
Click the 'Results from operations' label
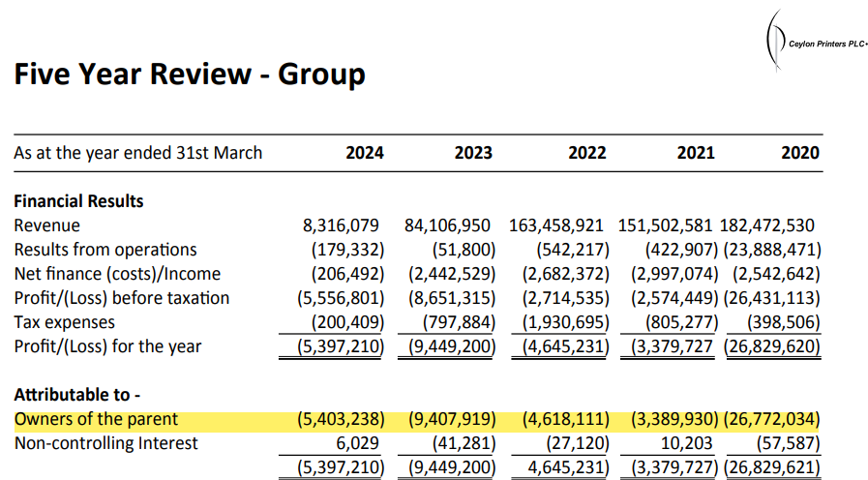click(105, 250)
